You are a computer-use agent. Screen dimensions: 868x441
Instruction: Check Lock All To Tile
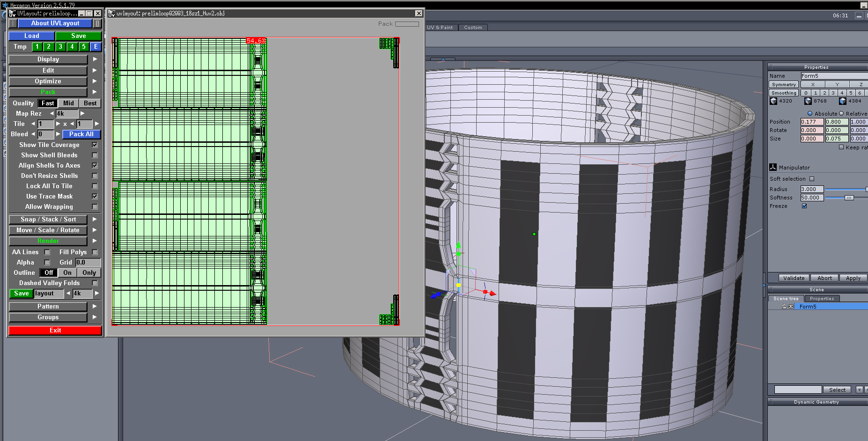click(x=95, y=186)
